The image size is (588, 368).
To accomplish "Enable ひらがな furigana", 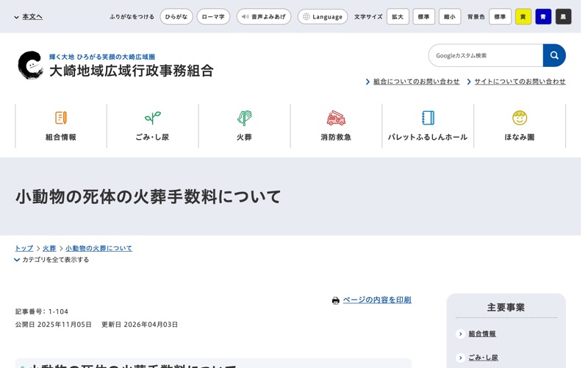I will [x=176, y=17].
